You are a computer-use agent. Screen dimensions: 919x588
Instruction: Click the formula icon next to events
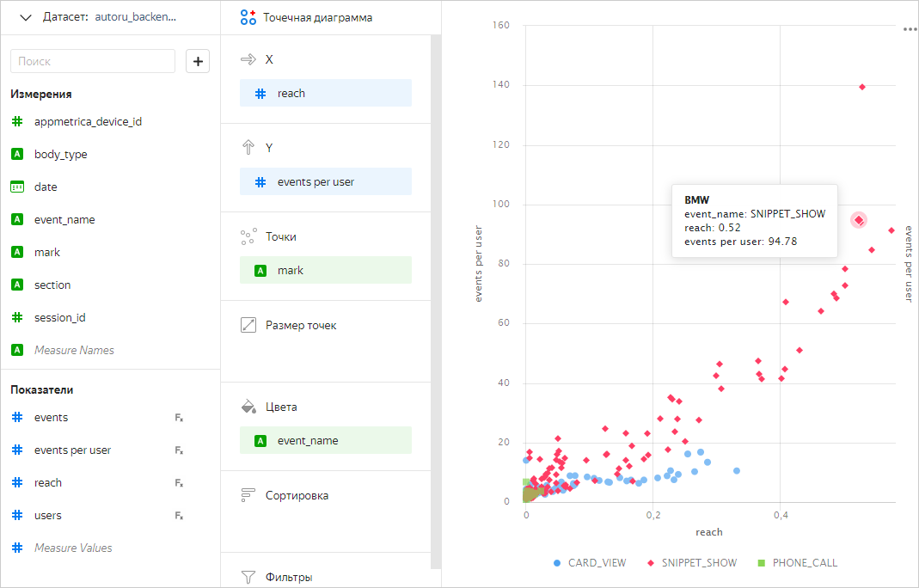(x=179, y=418)
